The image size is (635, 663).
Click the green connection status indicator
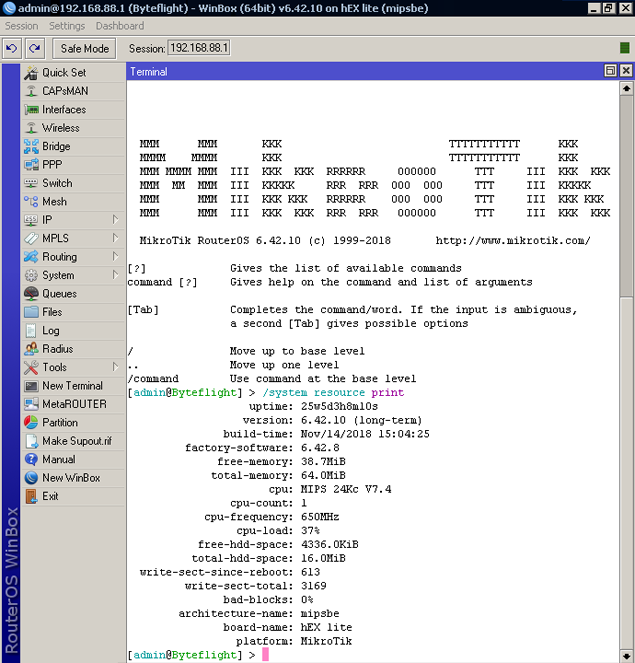624,48
